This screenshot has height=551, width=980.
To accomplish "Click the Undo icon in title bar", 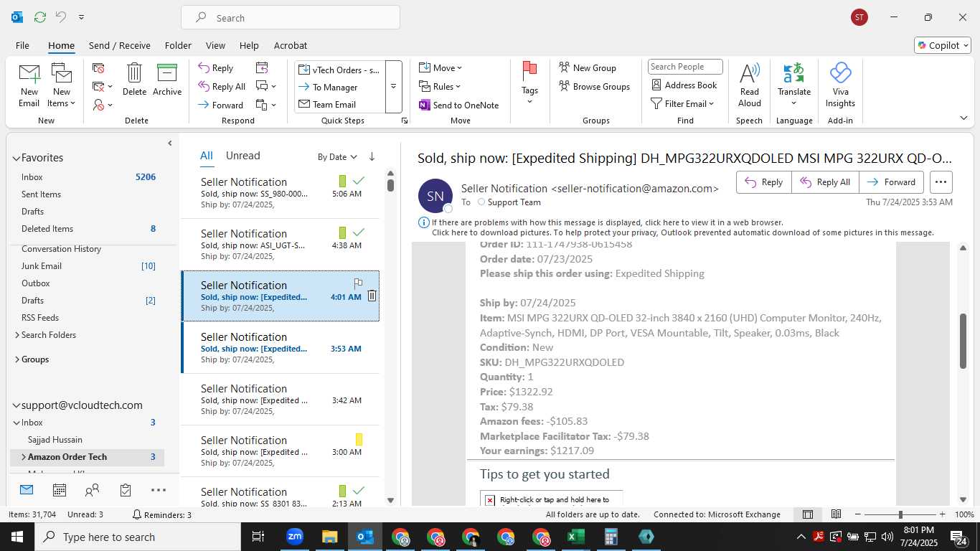I will pyautogui.click(x=61, y=17).
